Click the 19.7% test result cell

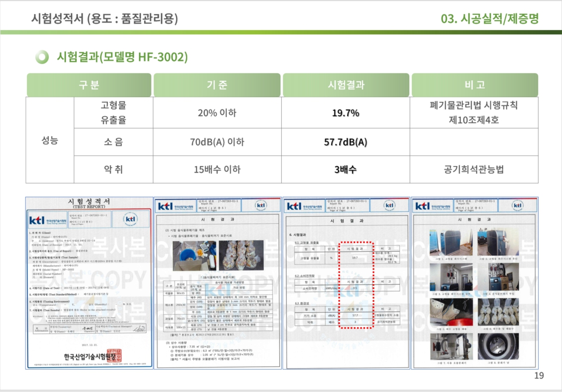pos(346,113)
